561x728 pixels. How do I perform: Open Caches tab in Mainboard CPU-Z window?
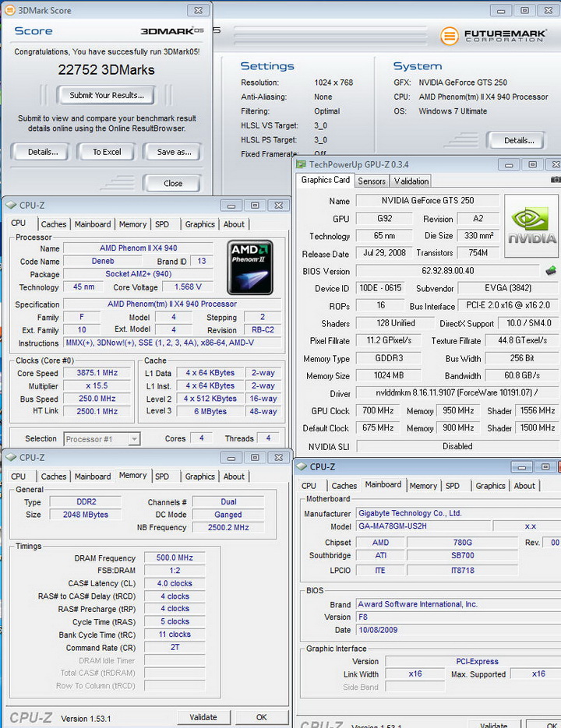(x=344, y=486)
